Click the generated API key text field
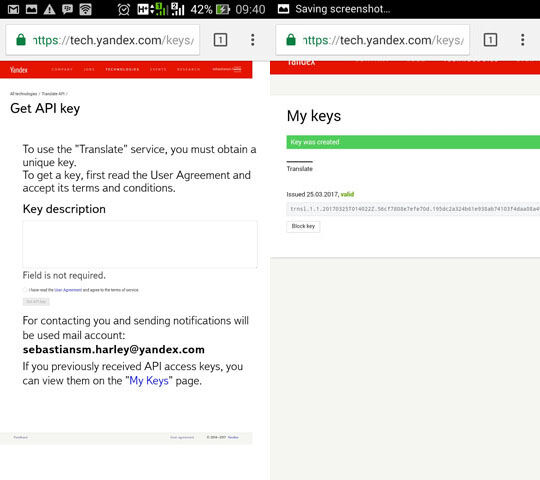This screenshot has height=480, width=540. [413, 209]
